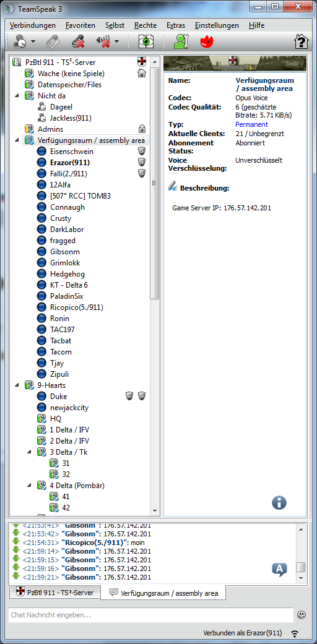Toggle the subscribe-all-channels eye icon
Image resolution: width=317 pixels, height=644 pixels.
(146, 41)
